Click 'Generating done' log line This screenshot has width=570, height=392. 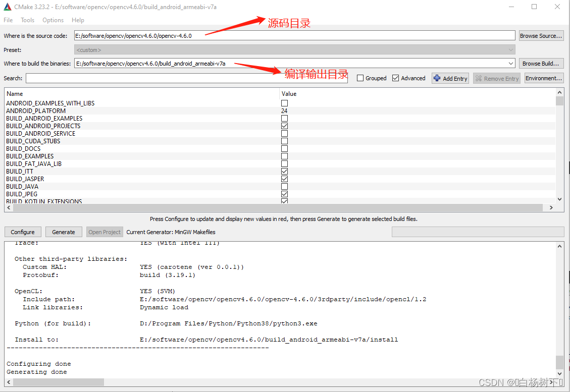tap(37, 372)
